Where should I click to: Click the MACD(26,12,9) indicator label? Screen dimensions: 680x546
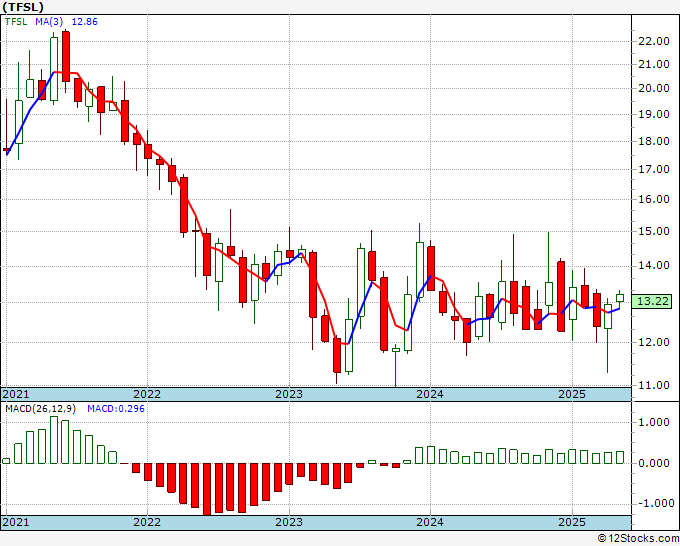[x=41, y=409]
